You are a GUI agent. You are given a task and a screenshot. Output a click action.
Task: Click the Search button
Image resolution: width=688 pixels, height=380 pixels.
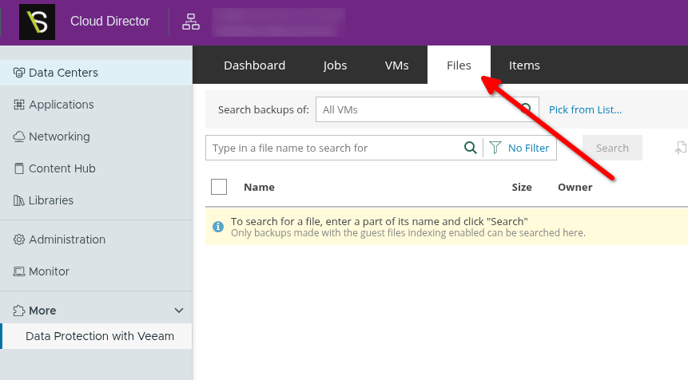pyautogui.click(x=612, y=148)
